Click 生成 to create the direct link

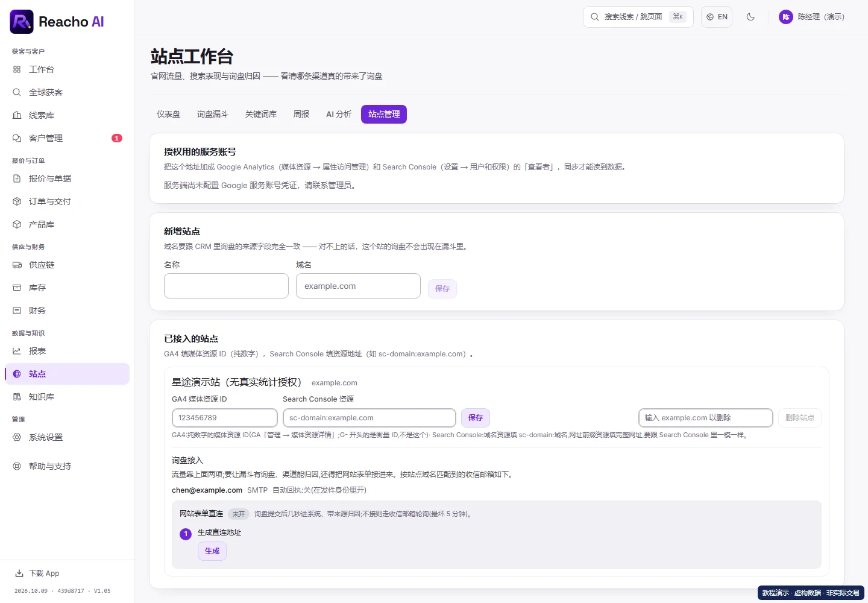(x=212, y=551)
